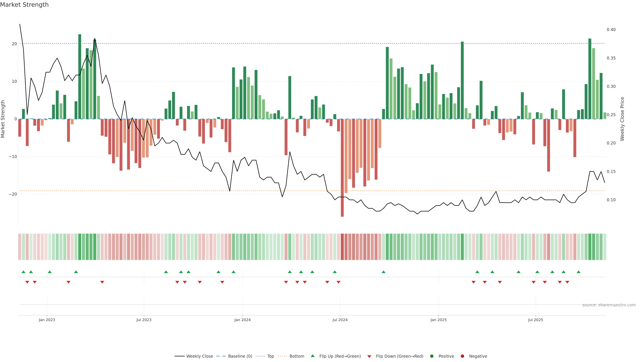Viewport: 644px width, 362px height.
Task: Click the lone Flip Up marker after Jul 2024
Action: 384,272
